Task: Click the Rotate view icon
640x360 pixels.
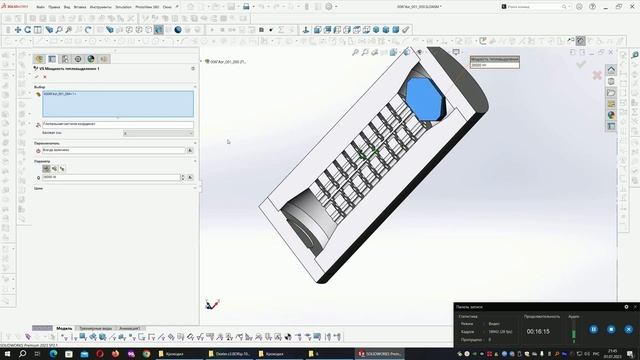Action: coord(28,30)
